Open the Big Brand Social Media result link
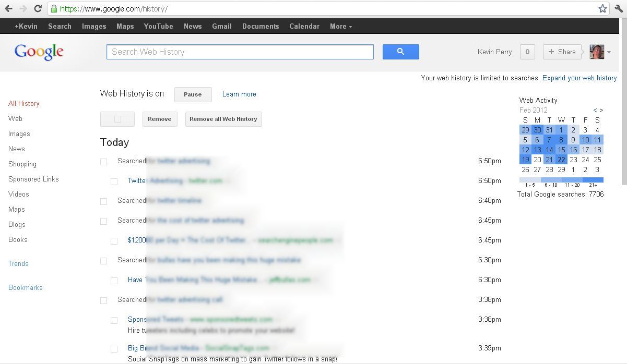The image size is (627, 364). (x=164, y=348)
